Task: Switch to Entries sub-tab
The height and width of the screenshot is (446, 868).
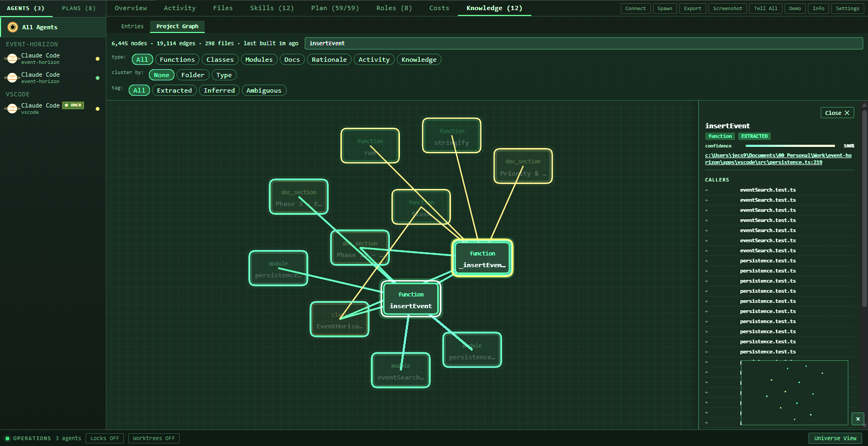Action: coord(132,26)
